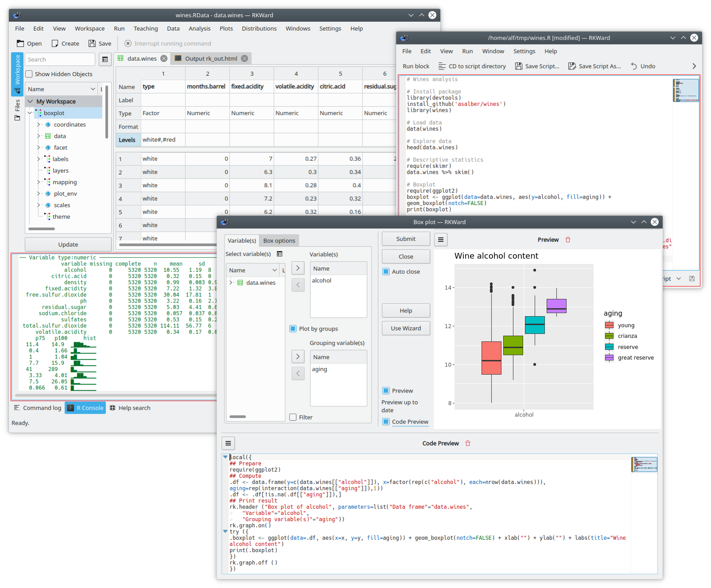
Task: Collapse the My Workspace tree
Action: [31, 101]
